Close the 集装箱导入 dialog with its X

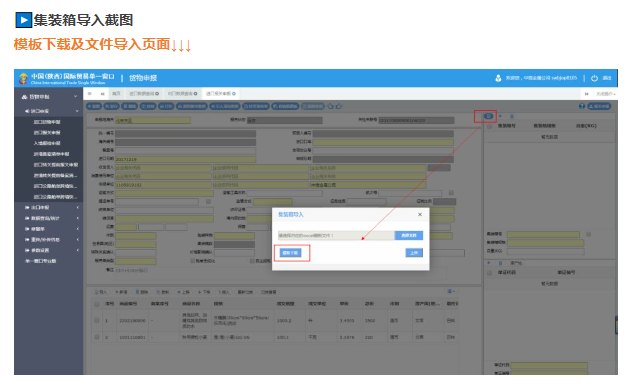coord(420,214)
